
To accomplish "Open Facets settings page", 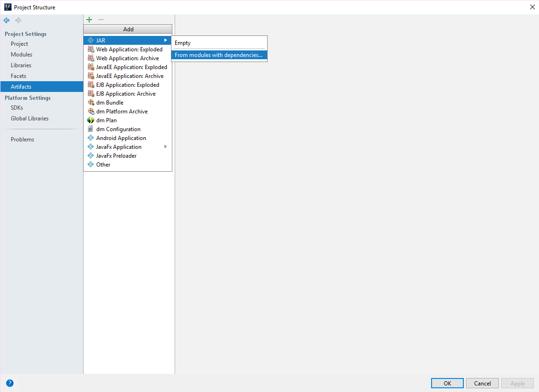I will click(42, 76).
